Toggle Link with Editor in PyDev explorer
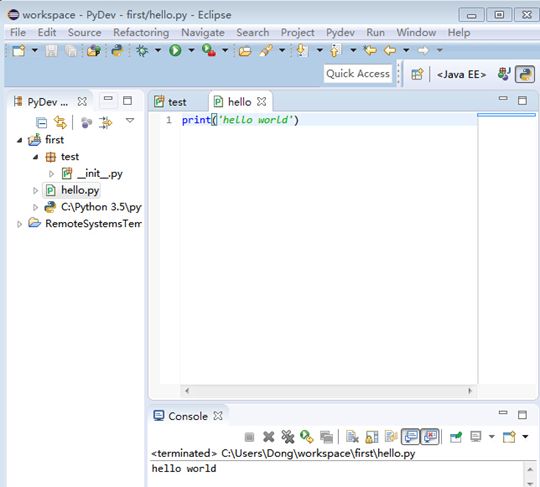This screenshot has width=540, height=487. [60, 123]
